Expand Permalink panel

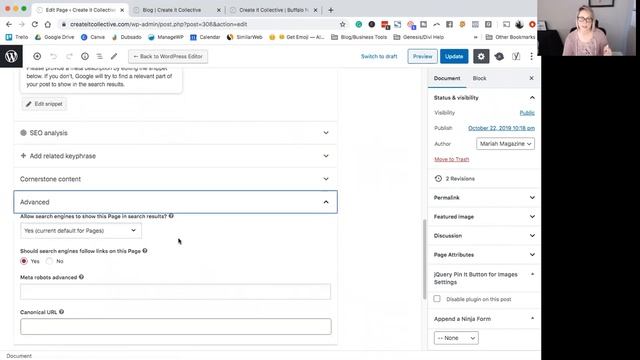(x=484, y=198)
